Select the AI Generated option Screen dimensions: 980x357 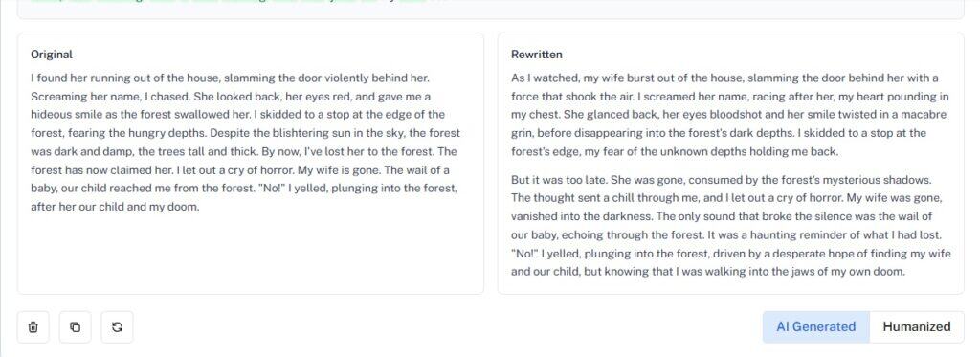tap(815, 326)
